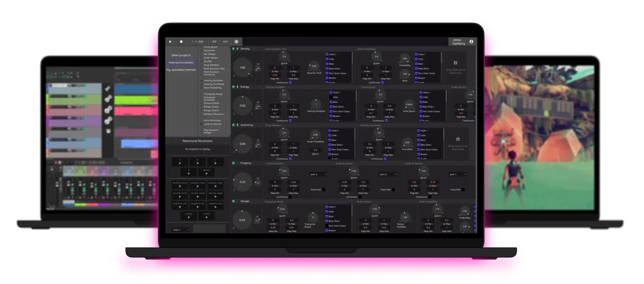Click the Stop button in the transport bar
The image size is (644, 284).
[x=181, y=42]
